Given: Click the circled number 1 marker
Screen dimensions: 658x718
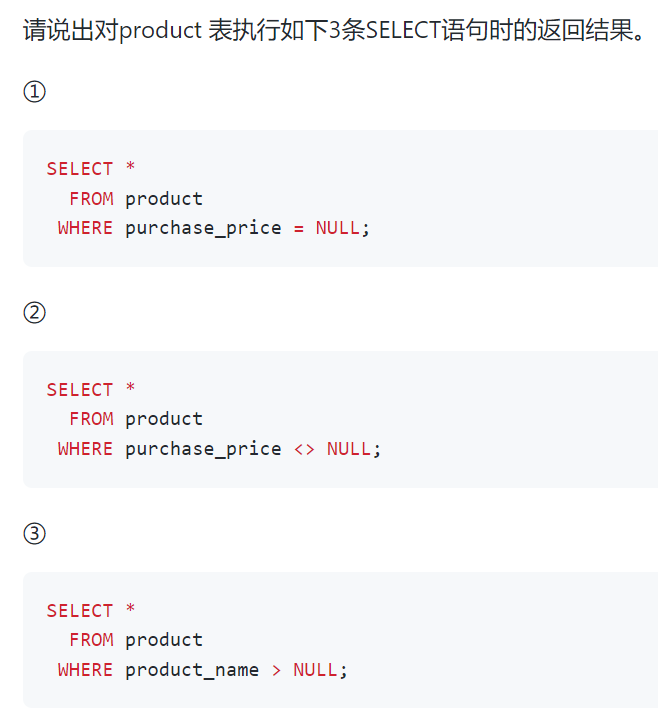Looking at the screenshot, I should 34,91.
